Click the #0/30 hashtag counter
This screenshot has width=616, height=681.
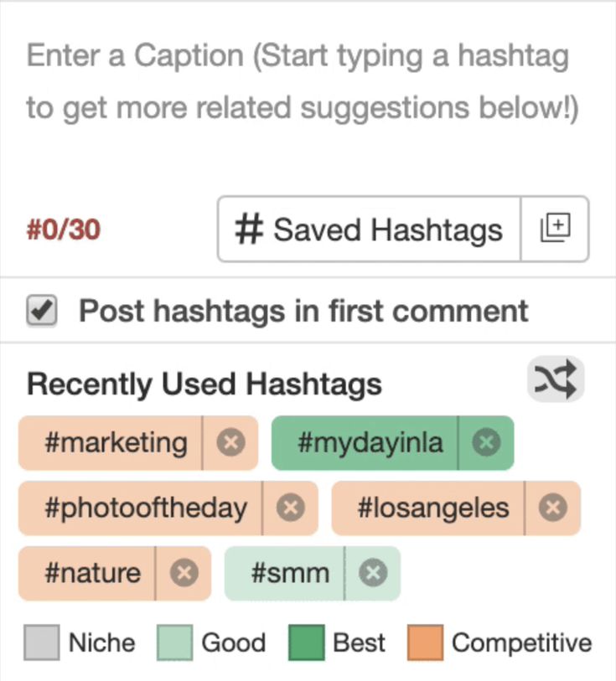tap(64, 230)
